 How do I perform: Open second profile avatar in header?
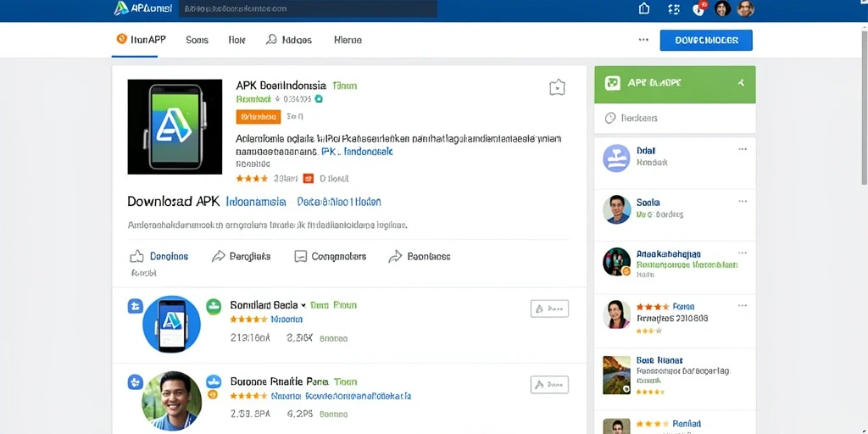[746, 8]
